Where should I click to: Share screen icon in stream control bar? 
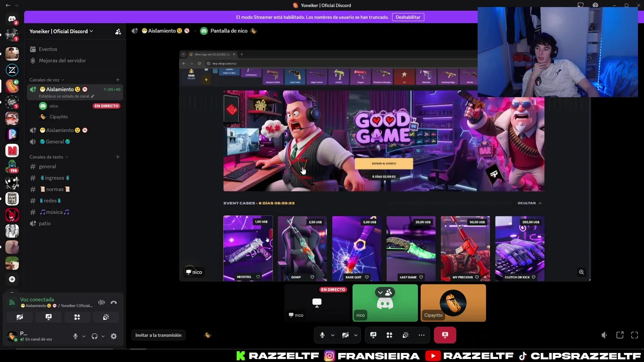point(373,335)
